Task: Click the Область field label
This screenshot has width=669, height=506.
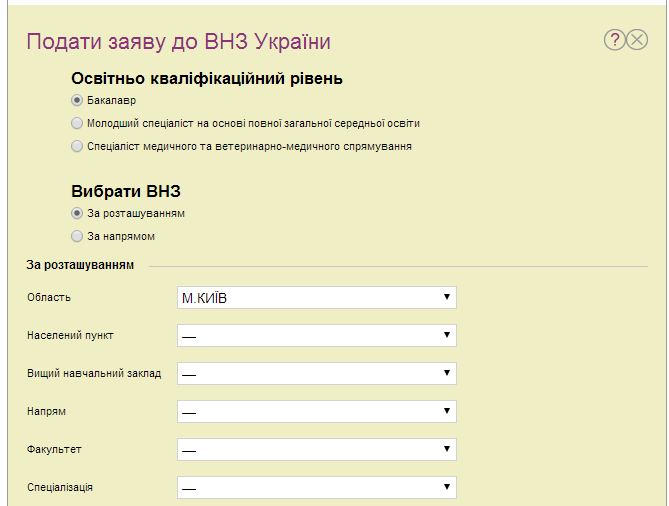Action: pyautogui.click(x=49, y=297)
